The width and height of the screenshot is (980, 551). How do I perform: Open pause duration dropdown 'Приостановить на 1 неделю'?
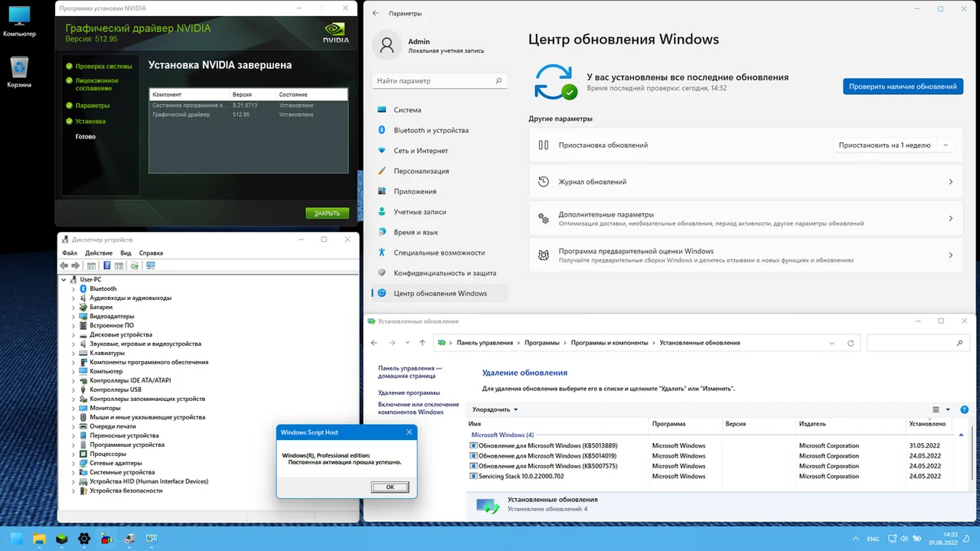[x=893, y=145]
